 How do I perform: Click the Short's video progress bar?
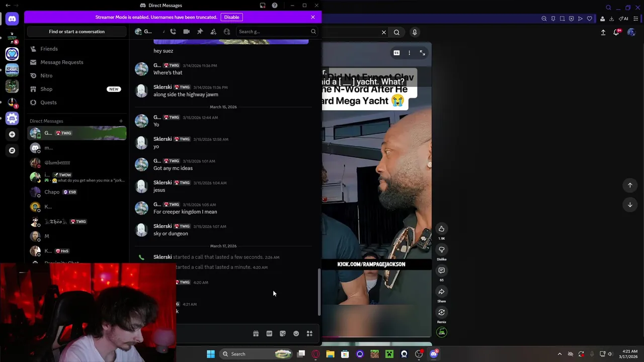(377, 336)
